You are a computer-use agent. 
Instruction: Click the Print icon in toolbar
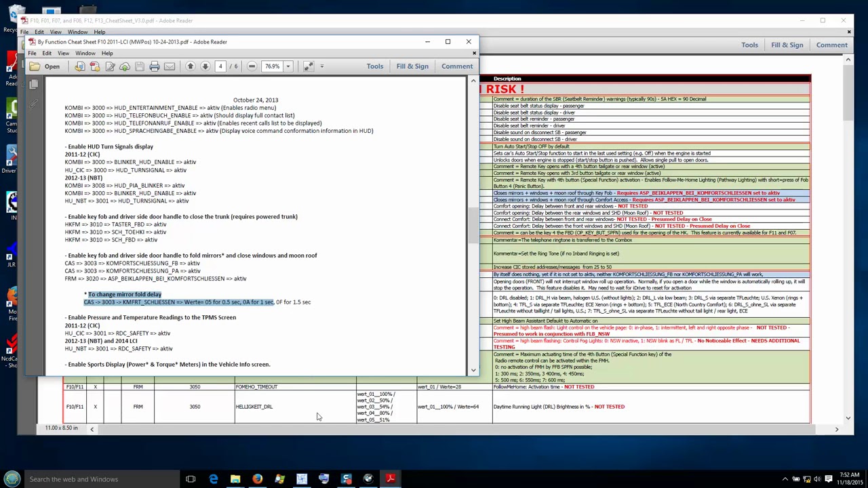155,66
